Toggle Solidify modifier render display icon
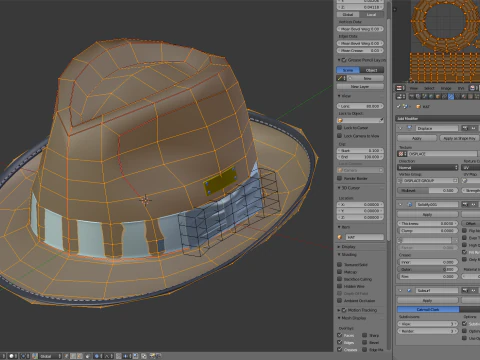 click(x=466, y=204)
